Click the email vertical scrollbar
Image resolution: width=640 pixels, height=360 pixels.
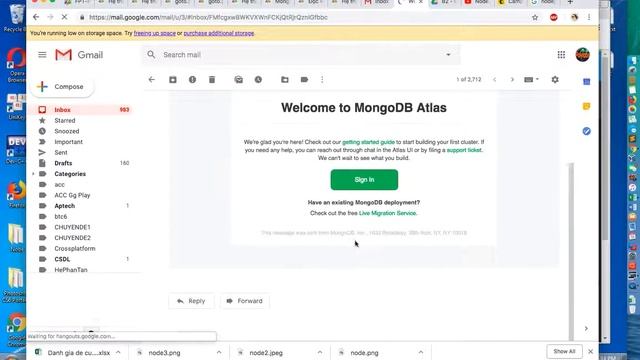[571, 251]
